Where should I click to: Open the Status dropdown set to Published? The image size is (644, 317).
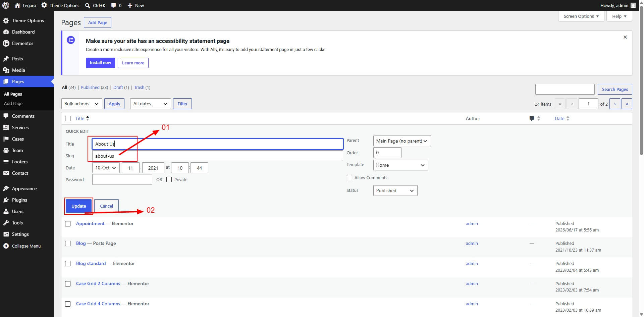coord(395,191)
